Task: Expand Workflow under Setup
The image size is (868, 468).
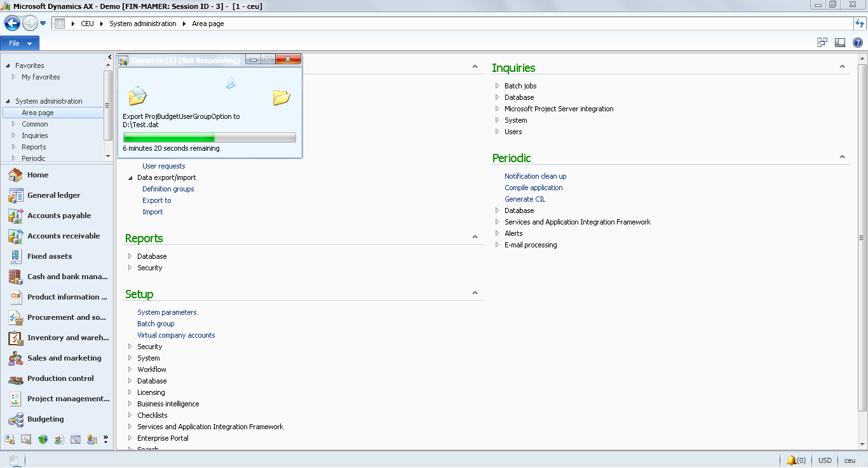Action: click(x=130, y=369)
